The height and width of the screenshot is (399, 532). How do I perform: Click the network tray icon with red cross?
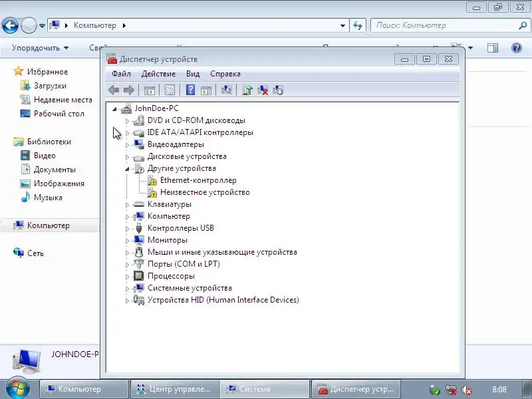coord(451,390)
